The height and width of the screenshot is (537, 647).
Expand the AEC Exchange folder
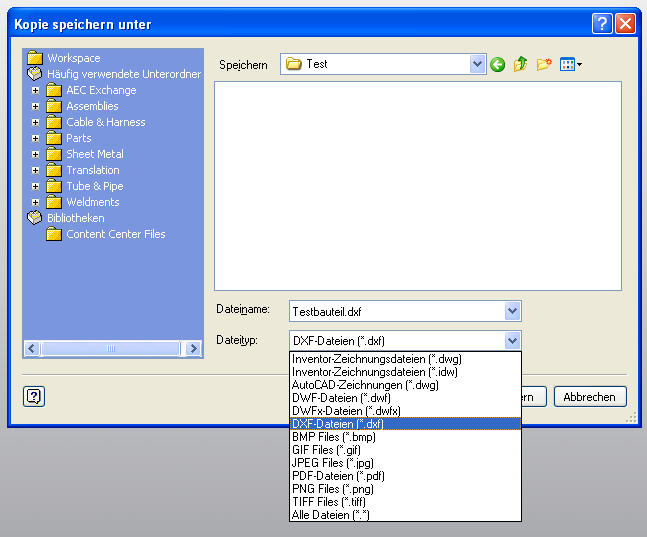pos(36,90)
